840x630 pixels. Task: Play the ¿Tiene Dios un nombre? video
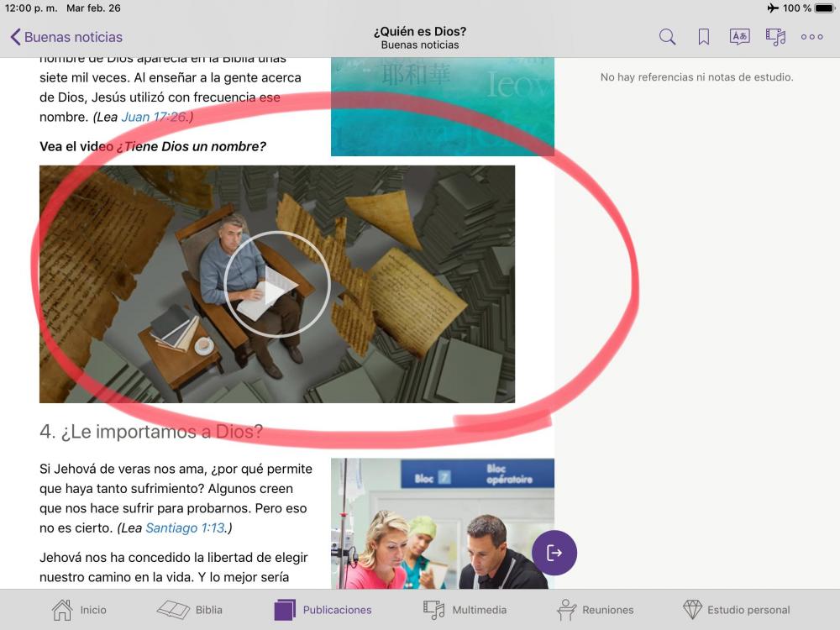coord(276,285)
